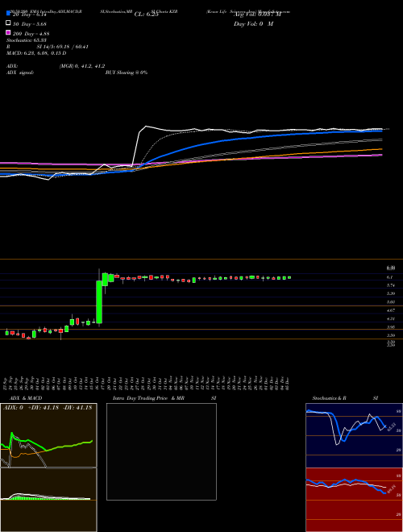This screenshot has width=403, height=532.
Task: Click the magenta 200 Day legend swatch
Action: (x=8, y=32)
